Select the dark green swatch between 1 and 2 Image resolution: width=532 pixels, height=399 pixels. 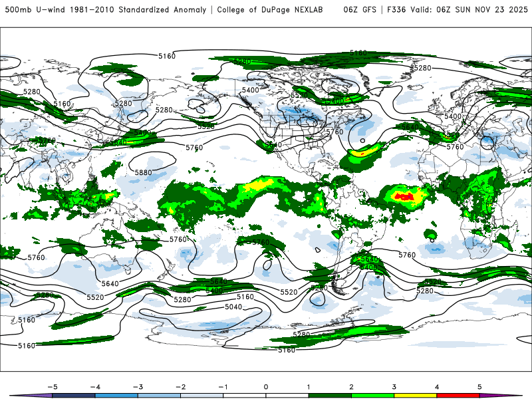point(330,396)
